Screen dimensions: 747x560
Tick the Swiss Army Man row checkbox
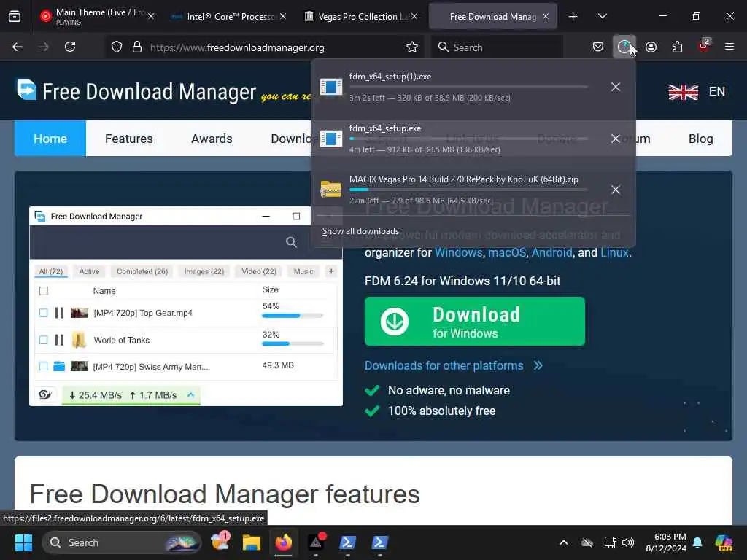[43, 366]
